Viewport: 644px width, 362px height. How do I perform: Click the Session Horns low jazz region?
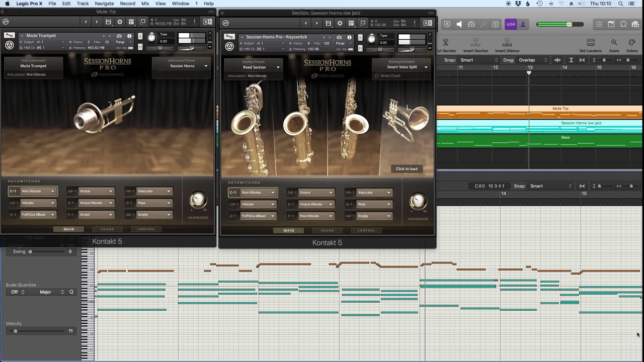(539, 126)
